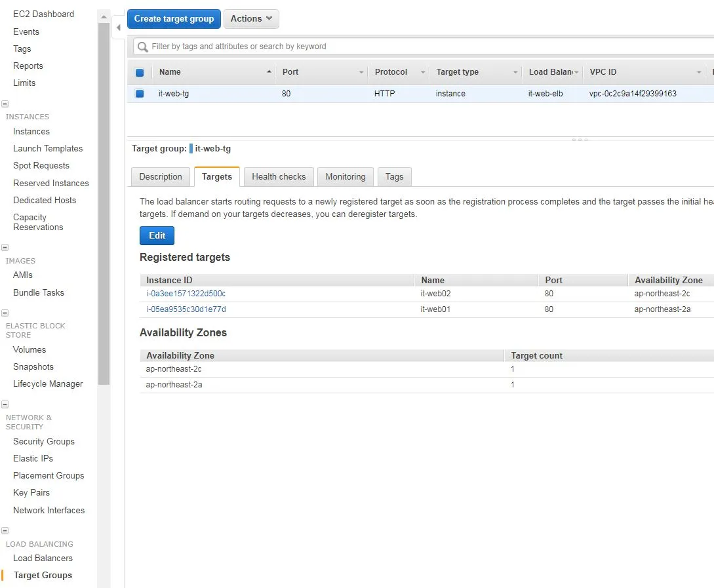Screen dimensions: 714x588
Task: Open the Port column filter arrow
Action: [x=361, y=72]
